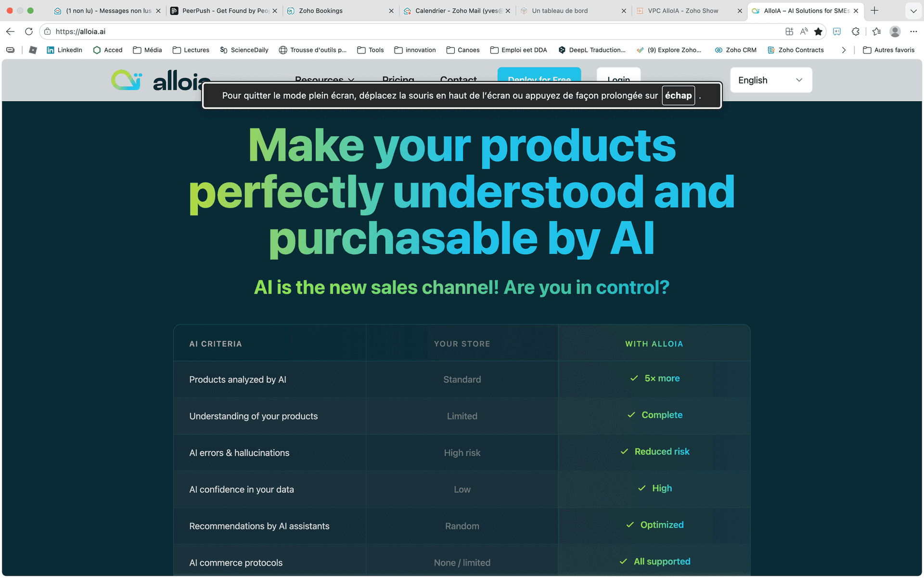Click the address bar URL field
This screenshot has height=578, width=924.
point(414,31)
